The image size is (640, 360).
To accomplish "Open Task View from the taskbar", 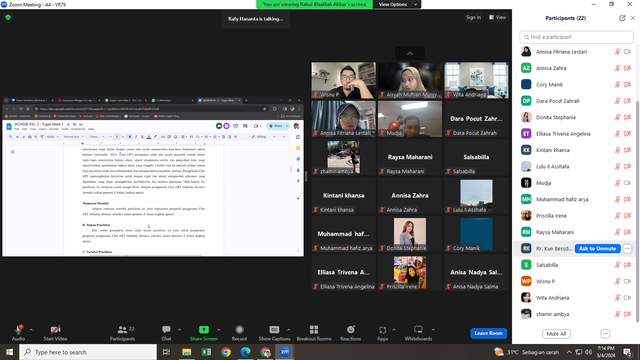I will [166, 352].
